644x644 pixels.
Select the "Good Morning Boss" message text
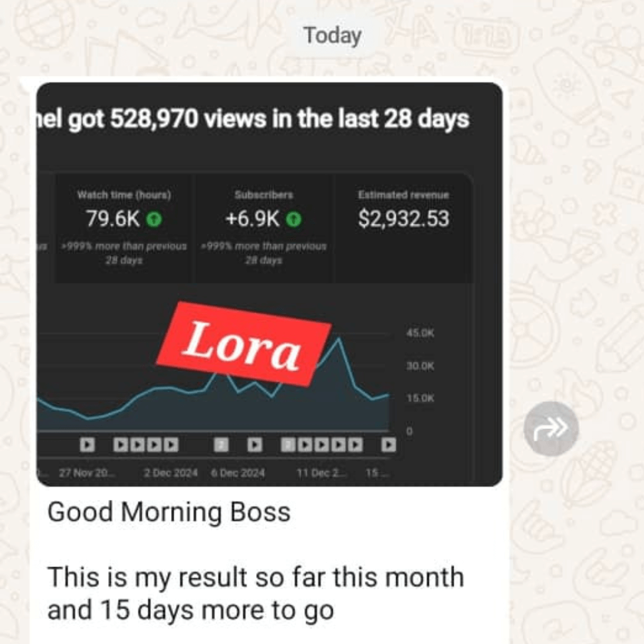coord(169,513)
